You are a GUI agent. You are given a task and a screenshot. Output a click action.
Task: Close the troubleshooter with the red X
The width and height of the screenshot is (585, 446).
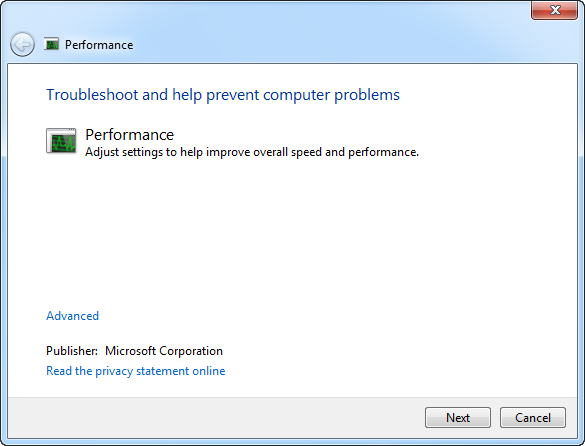(554, 10)
